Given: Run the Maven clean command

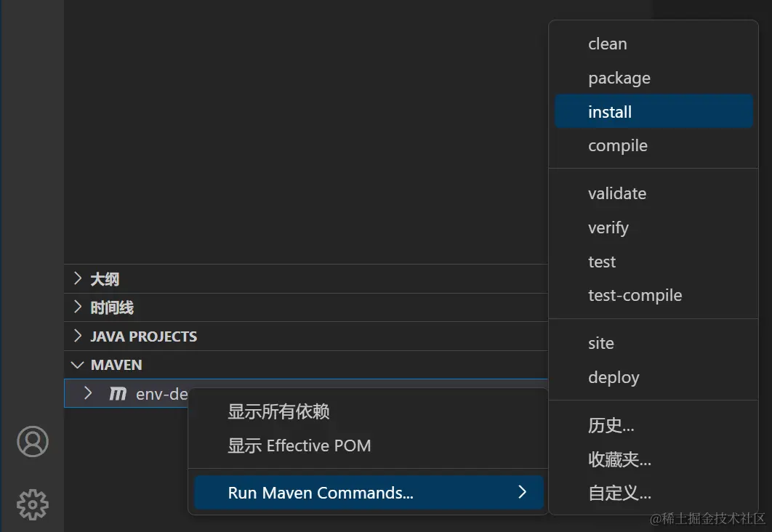Looking at the screenshot, I should pyautogui.click(x=607, y=44).
